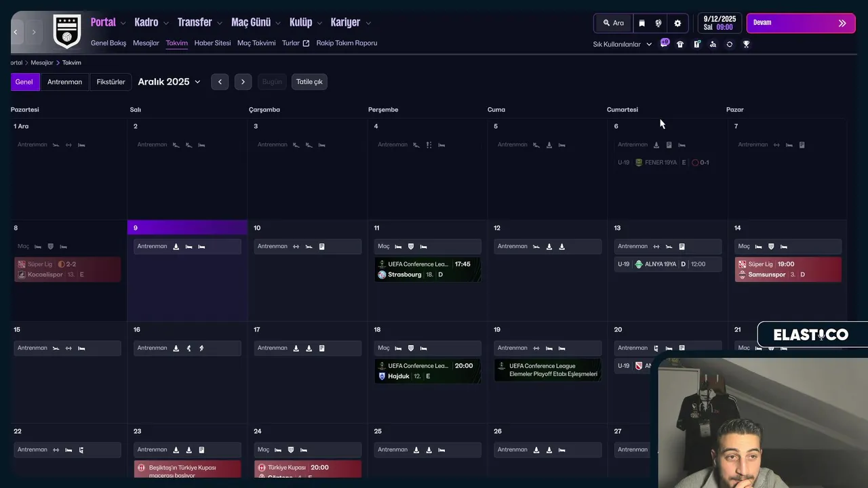Open the club badge crest
Screen dimensions: 868x488
pos(66,32)
